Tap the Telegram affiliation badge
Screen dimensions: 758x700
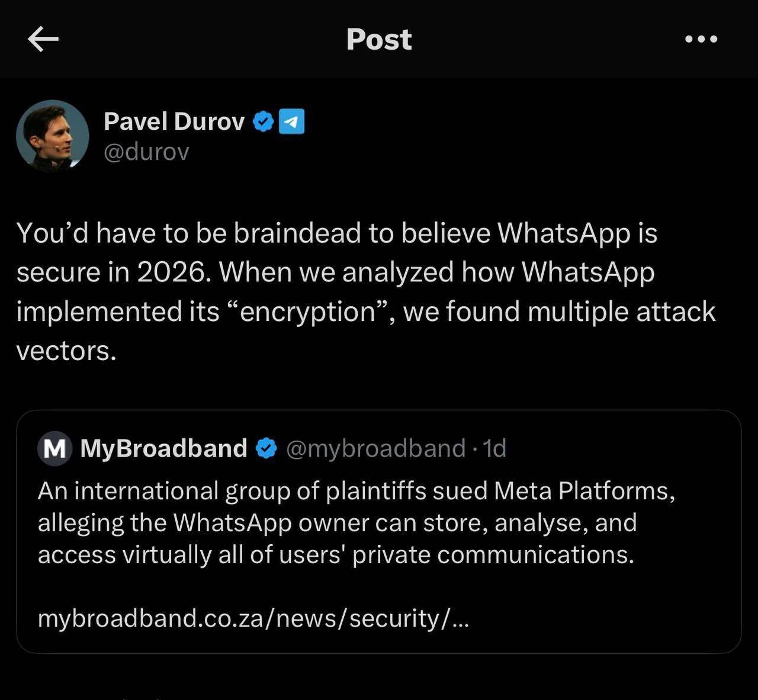(x=291, y=121)
